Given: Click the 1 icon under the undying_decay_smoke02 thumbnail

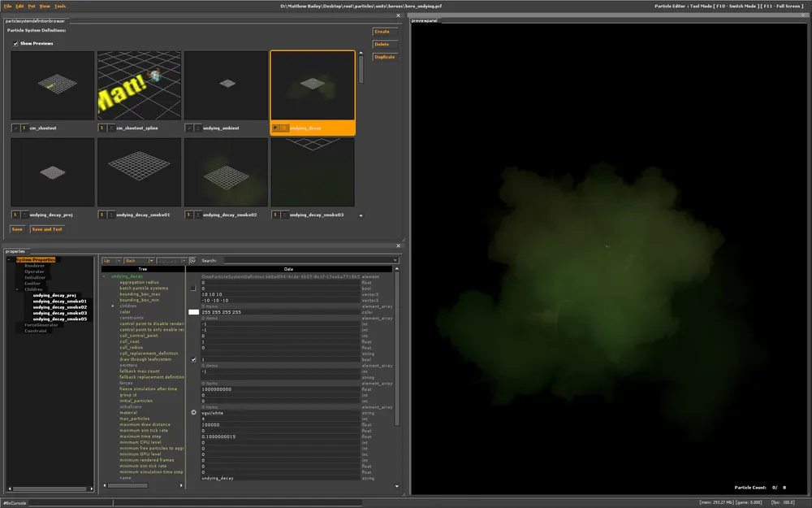Looking at the screenshot, I should pos(188,215).
